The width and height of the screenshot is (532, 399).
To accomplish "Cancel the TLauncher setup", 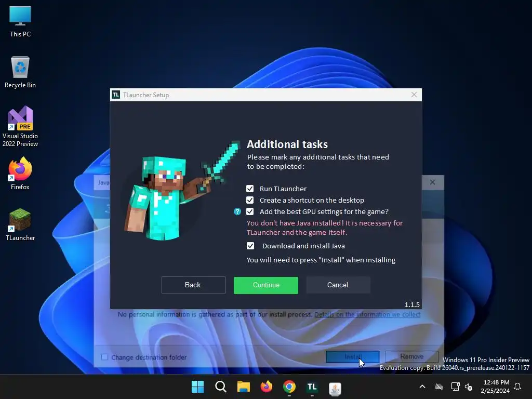I will (338, 285).
